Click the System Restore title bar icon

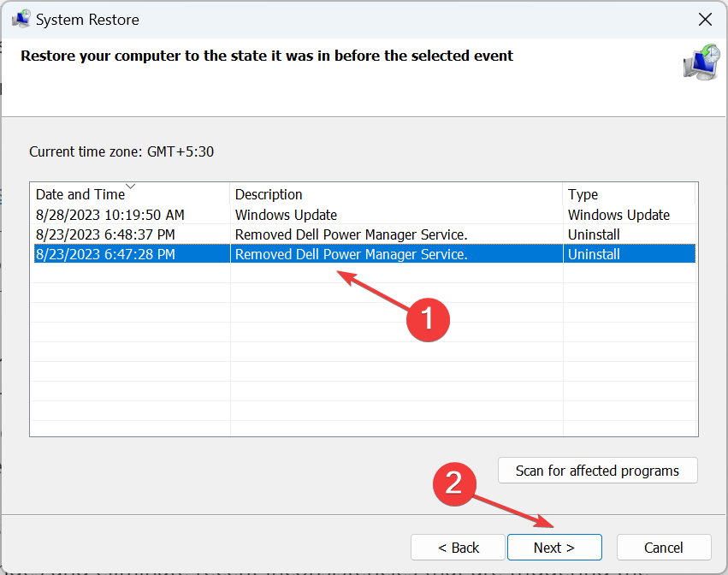coord(21,19)
